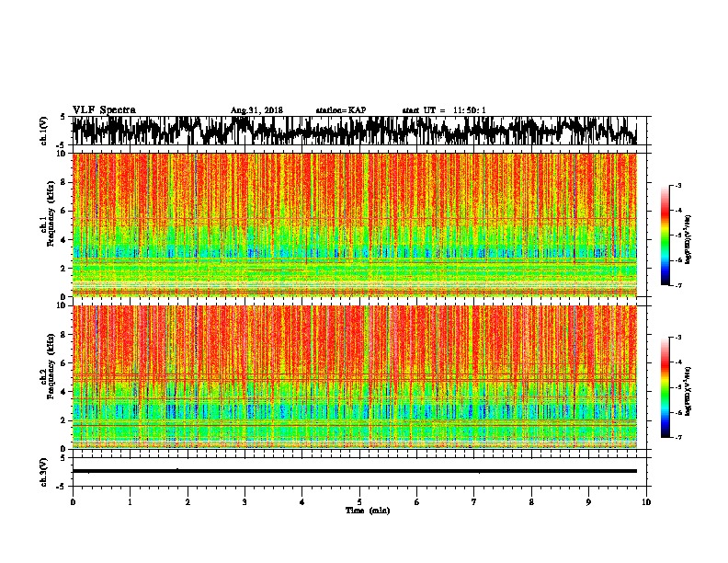The image size is (728, 563).
Task: Click the time axis tick label "9"
Action: pos(588,502)
